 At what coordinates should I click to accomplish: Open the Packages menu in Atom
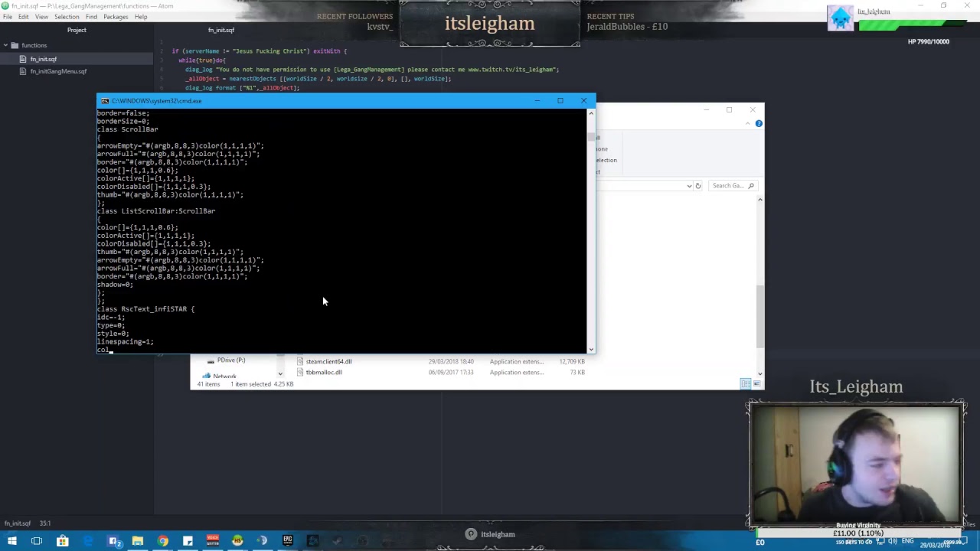(x=116, y=17)
